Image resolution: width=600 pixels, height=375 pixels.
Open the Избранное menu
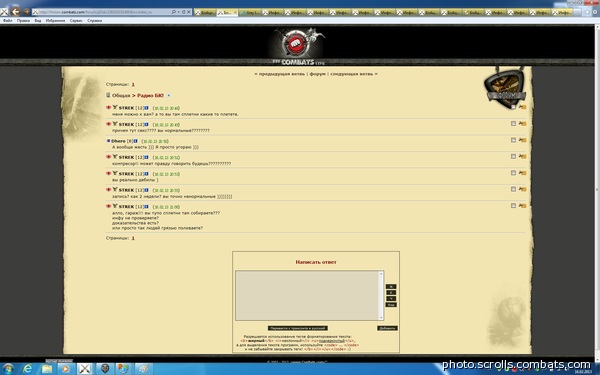pyautogui.click(x=55, y=21)
